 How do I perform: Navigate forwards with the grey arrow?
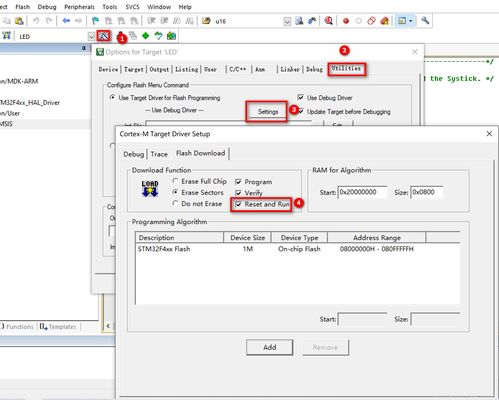[78, 21]
